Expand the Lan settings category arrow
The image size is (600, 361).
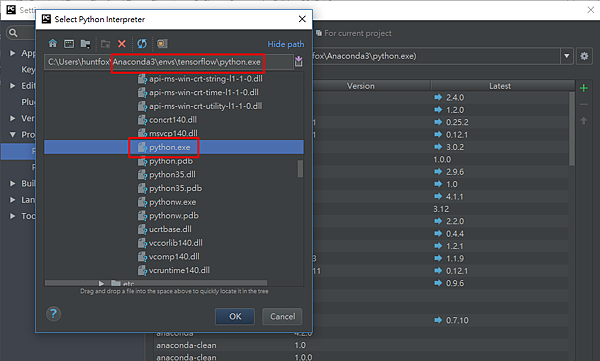pyautogui.click(x=13, y=200)
